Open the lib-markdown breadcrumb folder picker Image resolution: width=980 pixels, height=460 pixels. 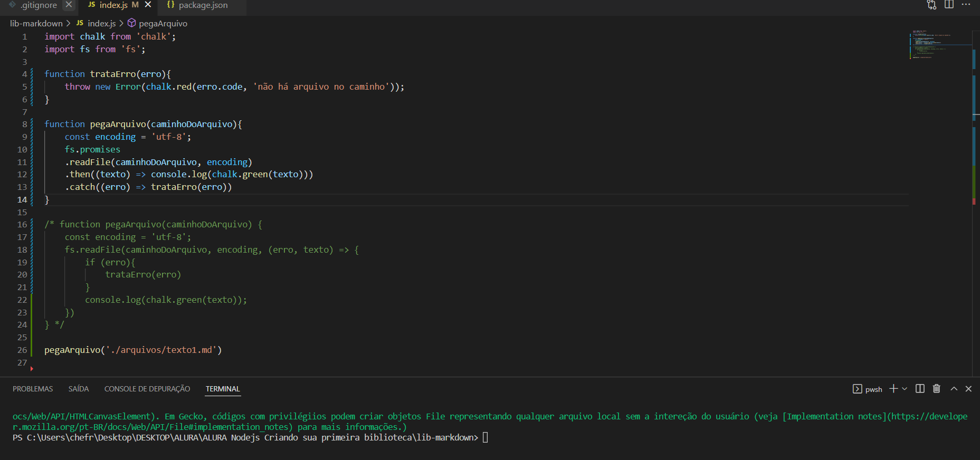click(x=36, y=23)
